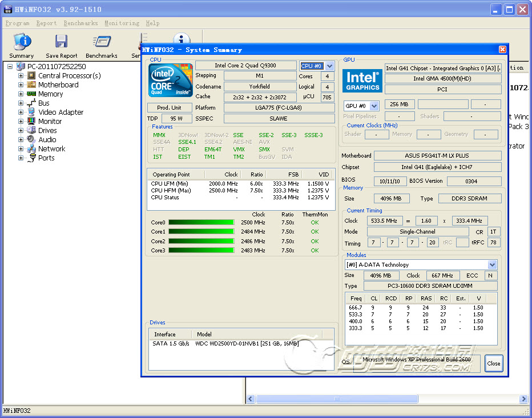The height and width of the screenshot is (418, 532).
Task: Expand the Motherboard tree node
Action: point(21,85)
